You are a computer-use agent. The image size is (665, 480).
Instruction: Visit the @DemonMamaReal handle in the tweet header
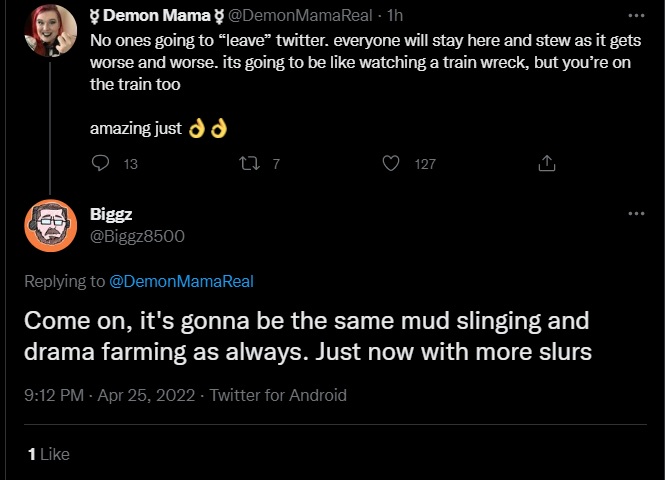coord(300,16)
